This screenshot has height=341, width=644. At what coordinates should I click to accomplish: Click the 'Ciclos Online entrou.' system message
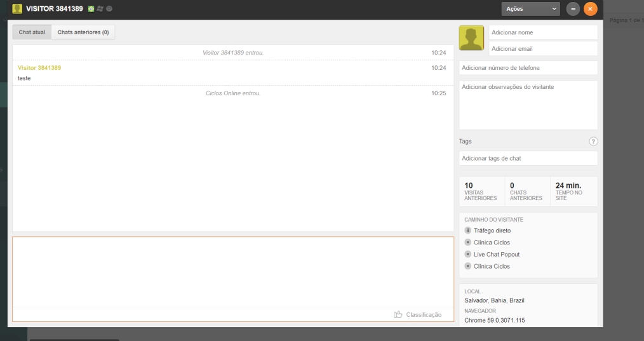[x=233, y=93]
